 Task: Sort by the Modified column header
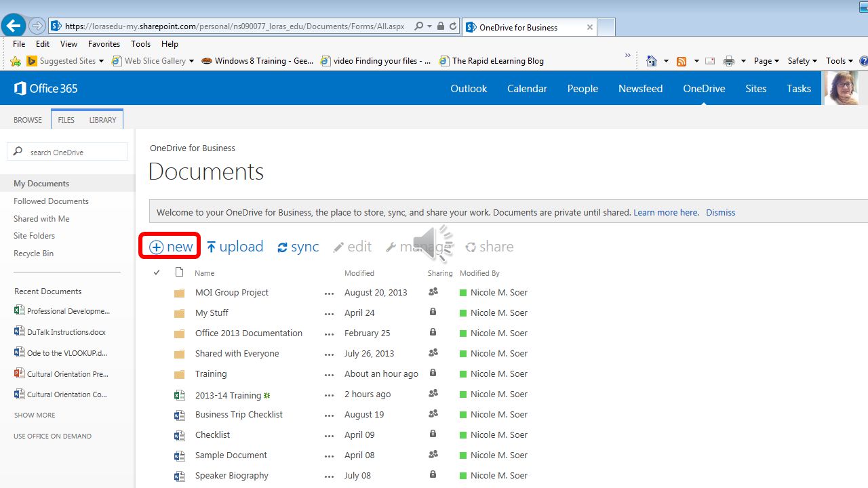(x=359, y=273)
